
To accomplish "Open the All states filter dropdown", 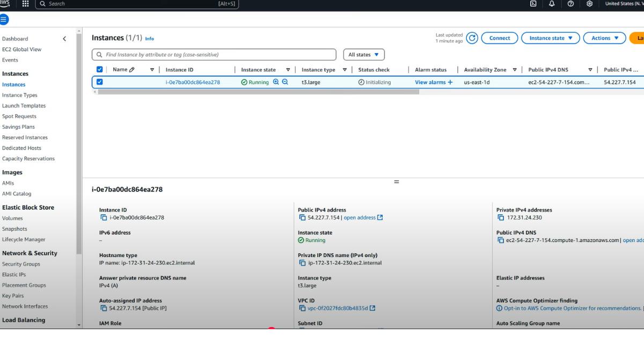I will pos(364,55).
